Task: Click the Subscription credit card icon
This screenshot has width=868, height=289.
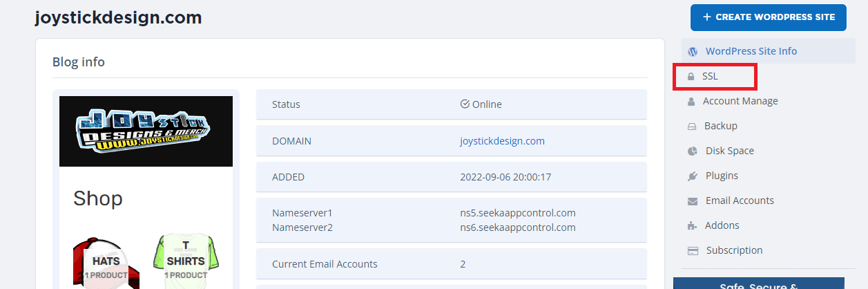Action: click(693, 251)
